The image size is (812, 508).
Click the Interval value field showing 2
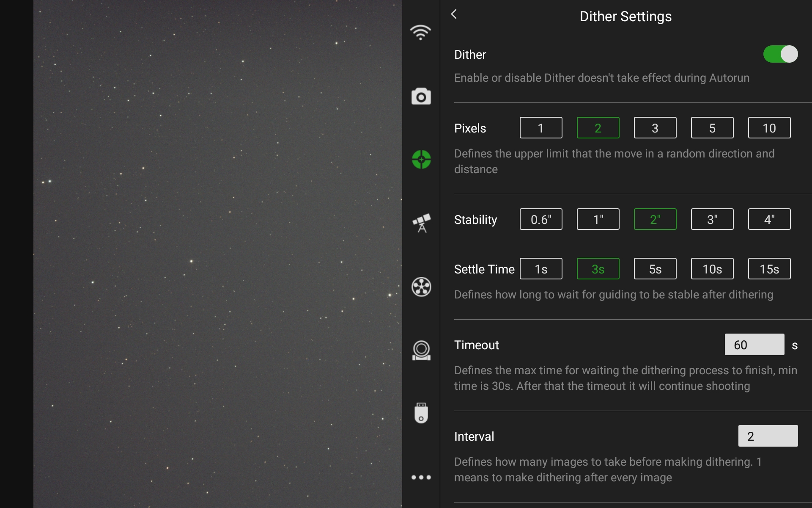pos(768,436)
